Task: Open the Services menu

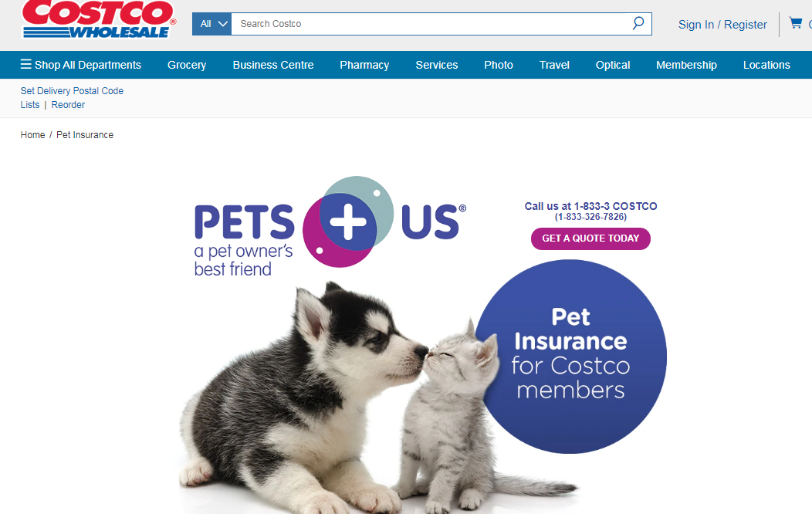Action: coord(437,65)
